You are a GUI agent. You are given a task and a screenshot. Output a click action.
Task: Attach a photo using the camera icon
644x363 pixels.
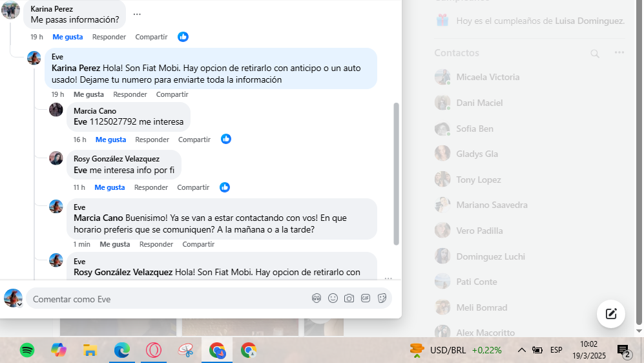[349, 298]
